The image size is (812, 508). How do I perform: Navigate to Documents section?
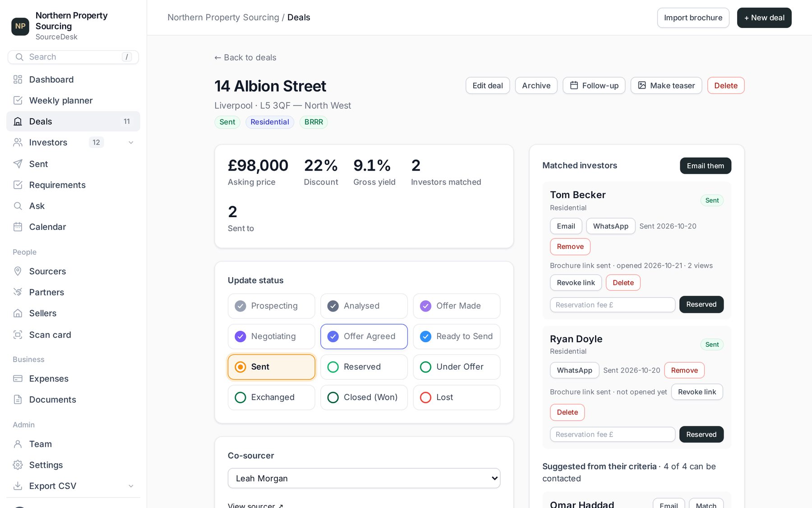73,400
